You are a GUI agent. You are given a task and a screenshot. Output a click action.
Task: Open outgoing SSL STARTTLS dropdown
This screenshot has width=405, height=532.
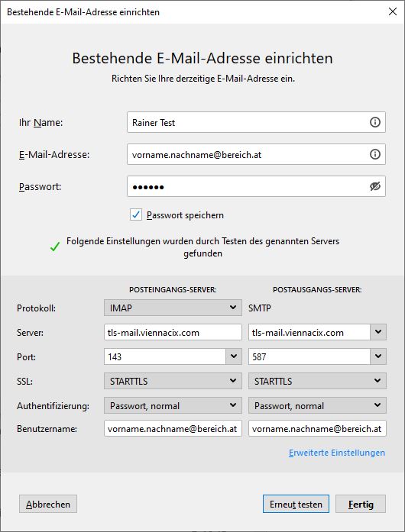(x=317, y=381)
